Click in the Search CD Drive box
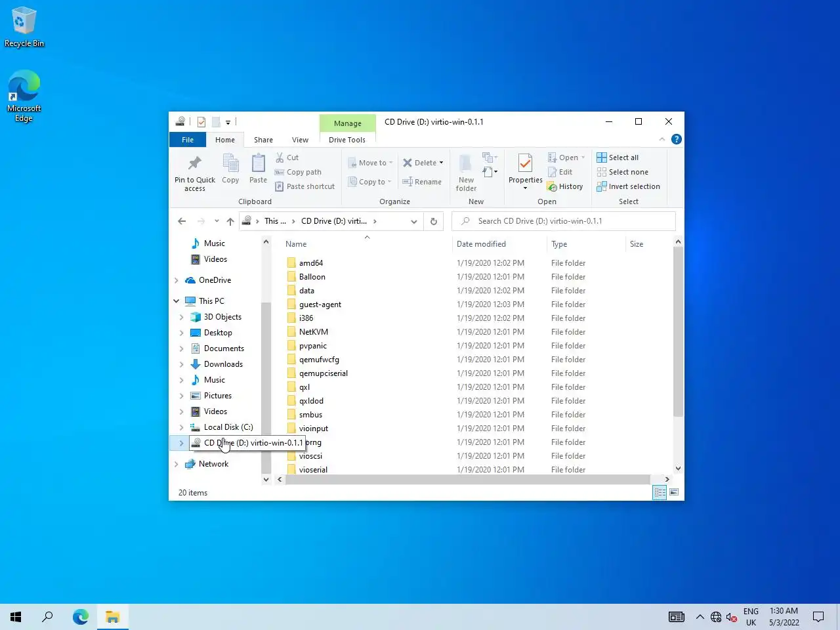Screen dimensions: 840x630 coord(564,221)
